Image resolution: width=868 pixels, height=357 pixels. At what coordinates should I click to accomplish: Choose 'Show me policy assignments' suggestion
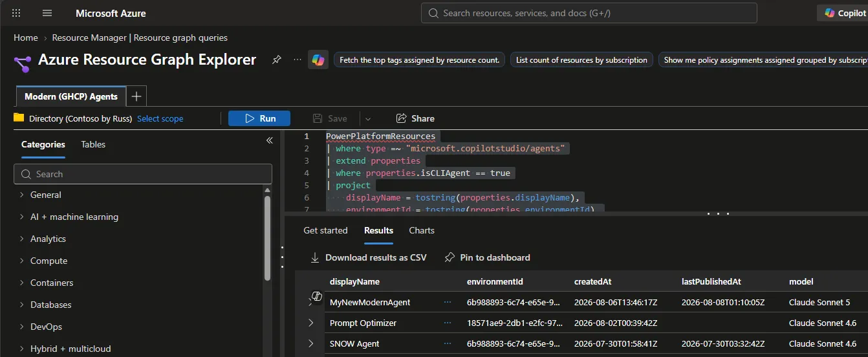tap(763, 60)
